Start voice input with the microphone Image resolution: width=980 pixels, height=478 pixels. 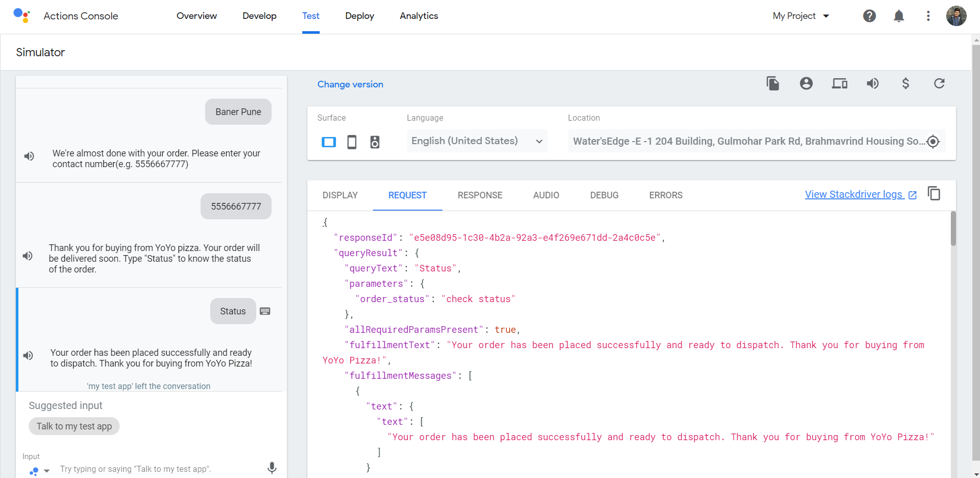272,468
